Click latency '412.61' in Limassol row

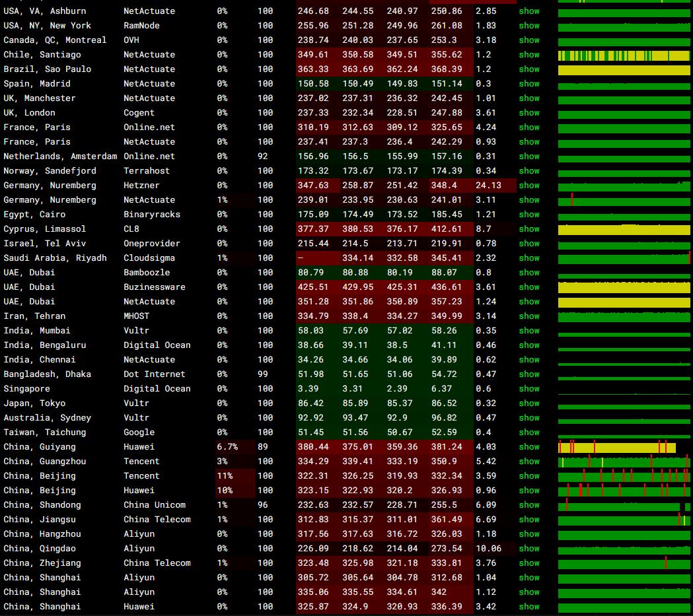(x=447, y=228)
